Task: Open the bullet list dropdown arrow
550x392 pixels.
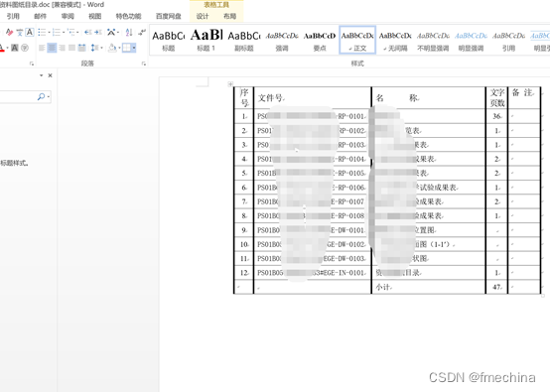Action: click(x=49, y=33)
